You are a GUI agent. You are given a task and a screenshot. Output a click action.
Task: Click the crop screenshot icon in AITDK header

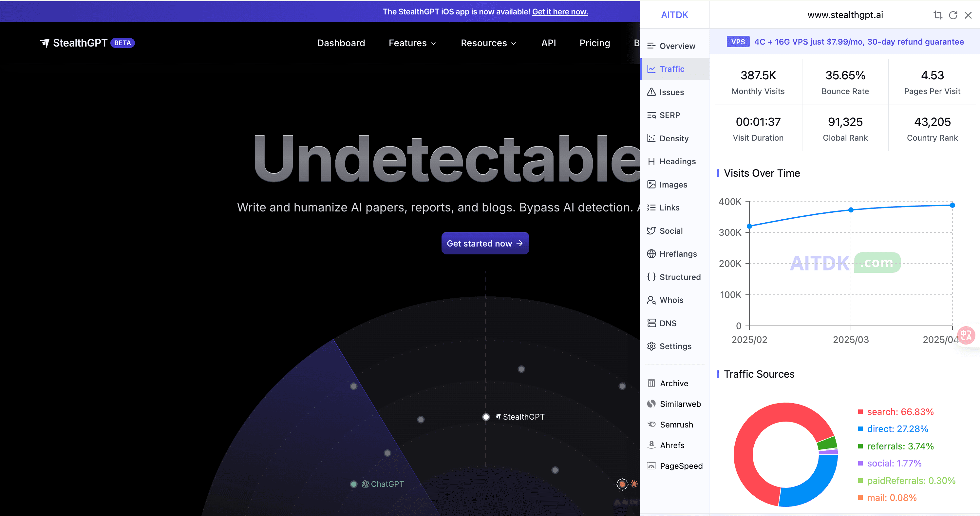coord(938,15)
